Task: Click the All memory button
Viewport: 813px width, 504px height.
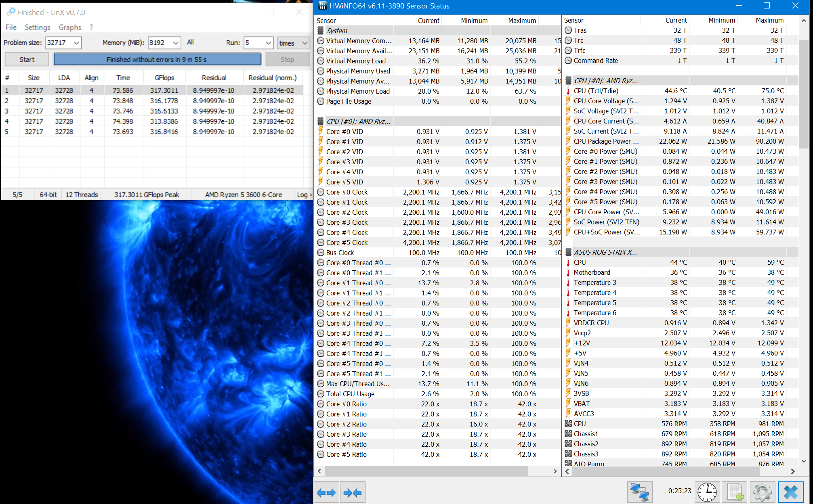Action: 190,42
